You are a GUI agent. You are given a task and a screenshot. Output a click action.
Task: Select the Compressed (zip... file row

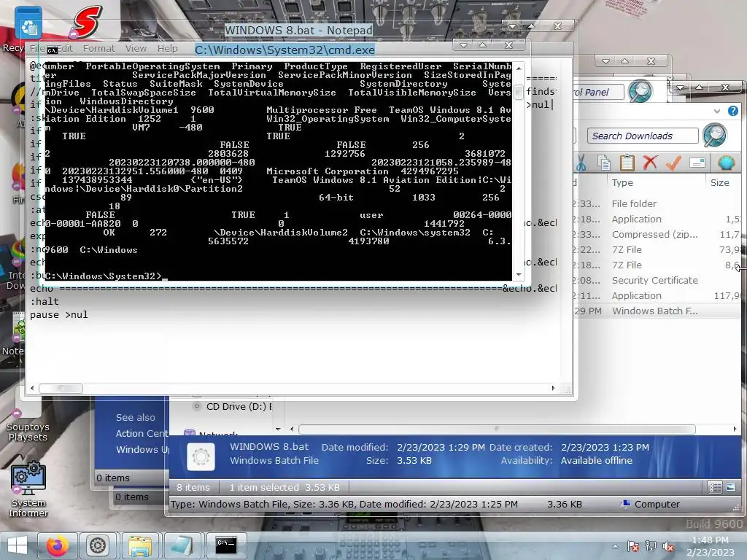point(657,234)
